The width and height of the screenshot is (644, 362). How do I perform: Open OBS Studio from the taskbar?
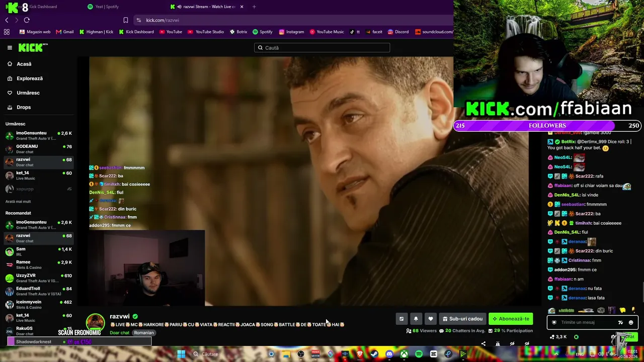[301, 354]
